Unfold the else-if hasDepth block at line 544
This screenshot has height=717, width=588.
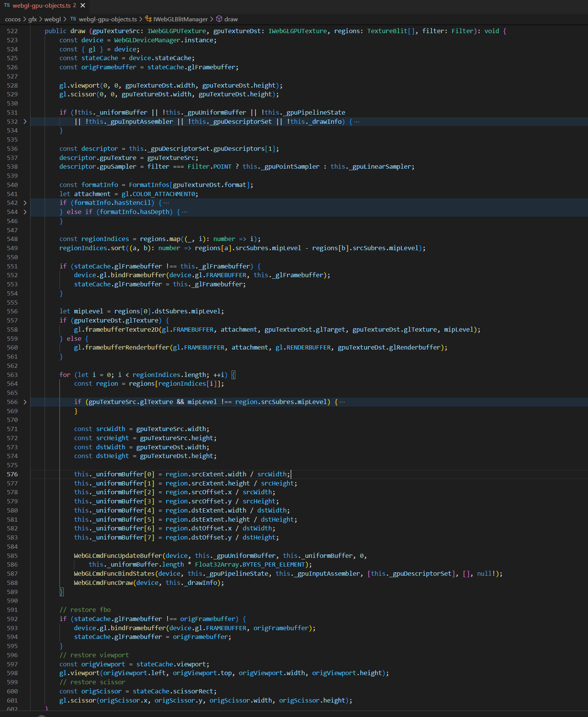tap(25, 212)
